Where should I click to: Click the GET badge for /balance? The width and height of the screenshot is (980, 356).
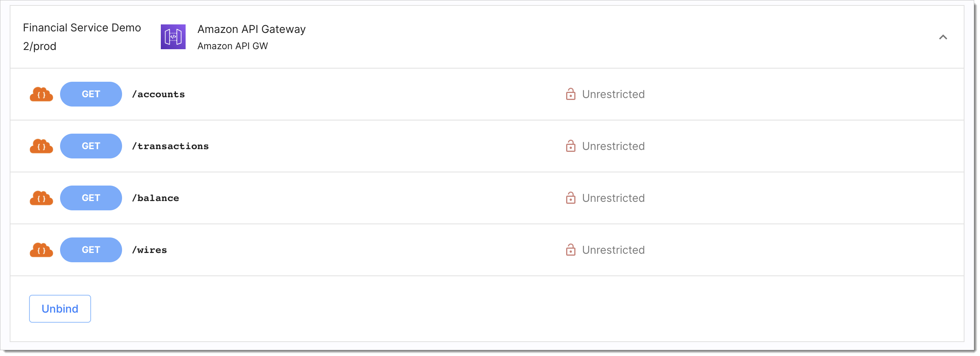(91, 198)
